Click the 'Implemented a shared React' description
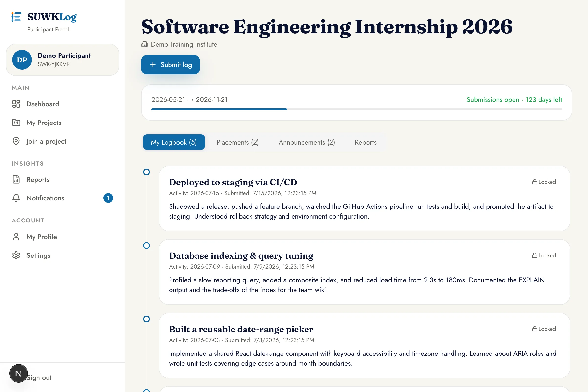 (363, 358)
